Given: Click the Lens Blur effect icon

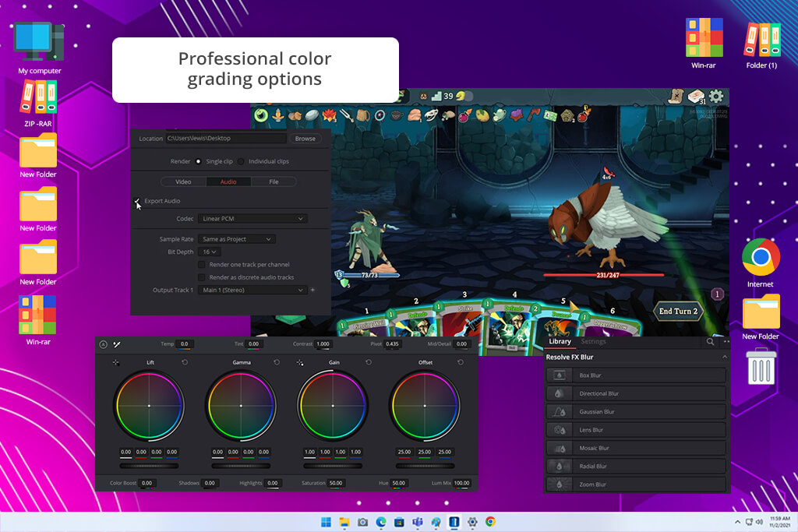Looking at the screenshot, I should click(560, 430).
